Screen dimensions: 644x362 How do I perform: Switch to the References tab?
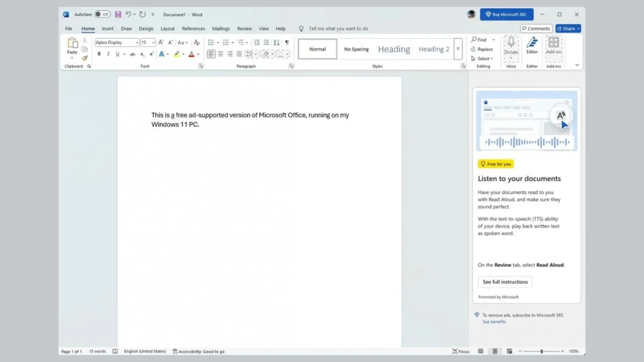tap(193, 29)
